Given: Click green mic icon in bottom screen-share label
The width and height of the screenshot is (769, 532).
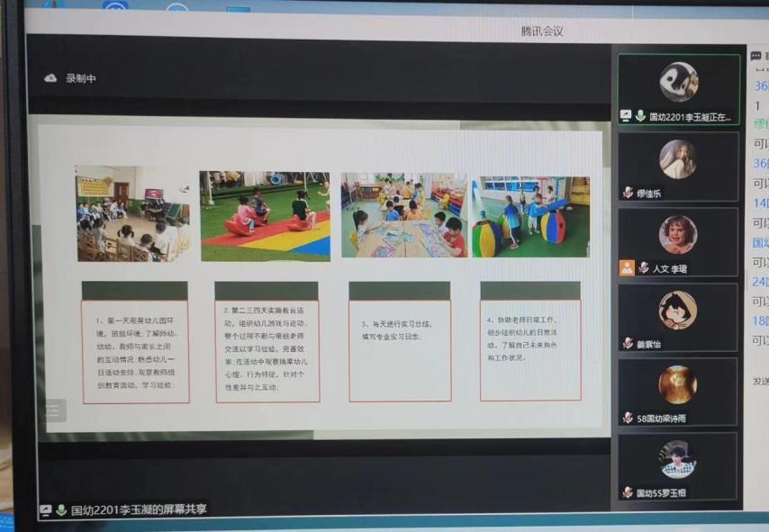Looking at the screenshot, I should [61, 510].
